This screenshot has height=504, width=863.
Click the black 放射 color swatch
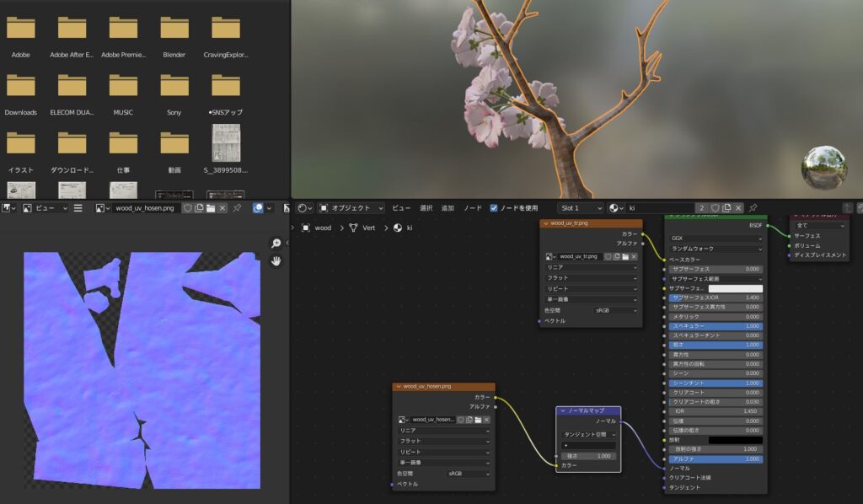(x=735, y=439)
